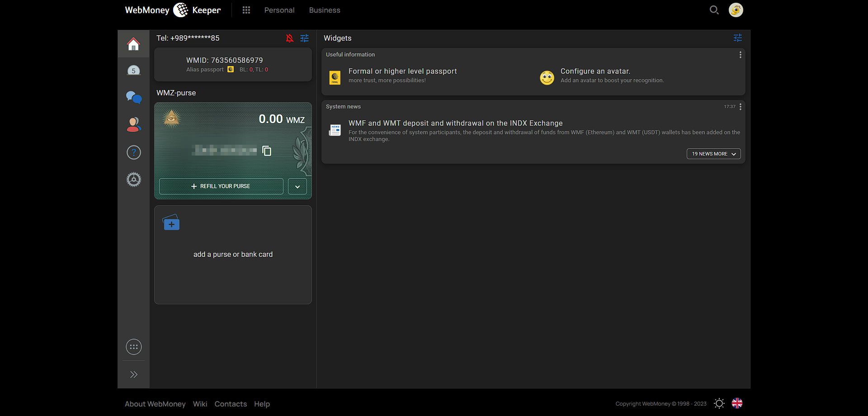Click the add purse plus icon
Image resolution: width=868 pixels, height=416 pixels.
tap(171, 222)
